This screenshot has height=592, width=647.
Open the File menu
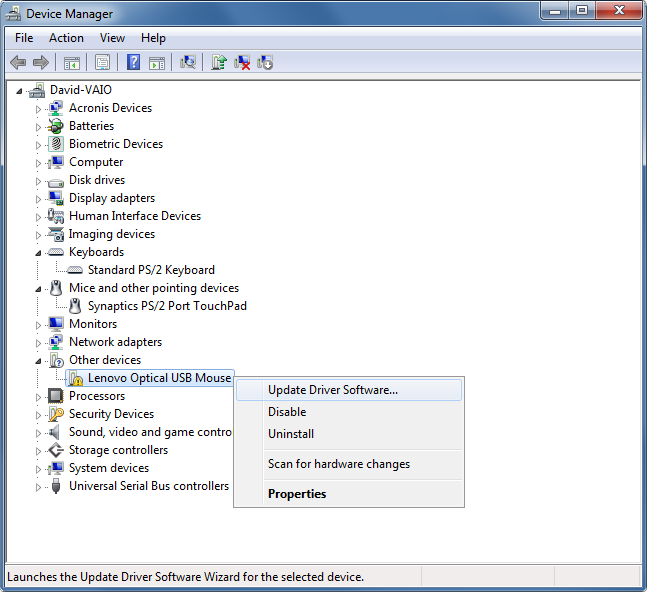(x=24, y=38)
